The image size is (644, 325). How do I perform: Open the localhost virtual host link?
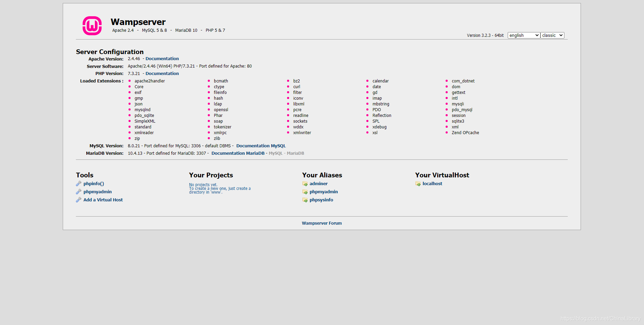tap(432, 184)
